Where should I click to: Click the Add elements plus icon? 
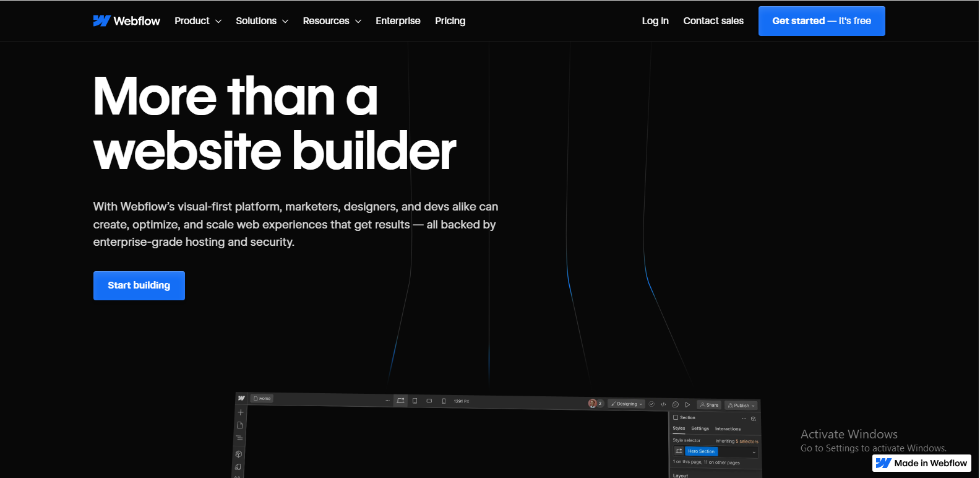click(x=241, y=412)
